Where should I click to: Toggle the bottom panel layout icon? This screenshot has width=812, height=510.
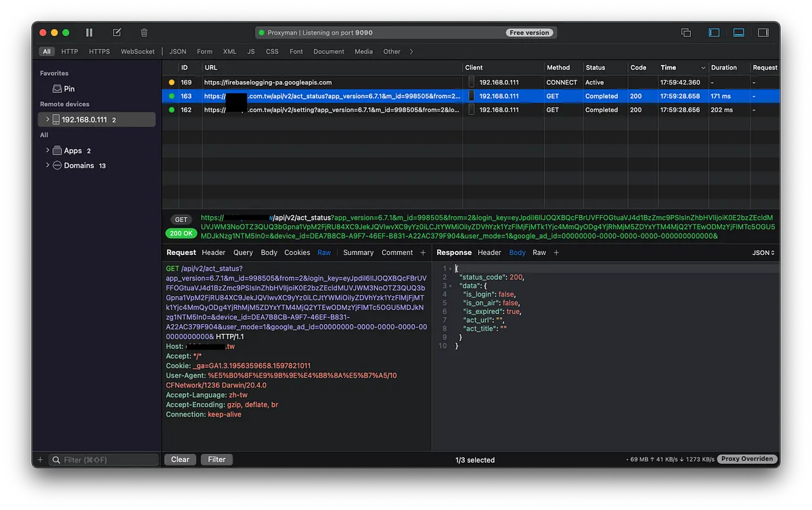[738, 32]
